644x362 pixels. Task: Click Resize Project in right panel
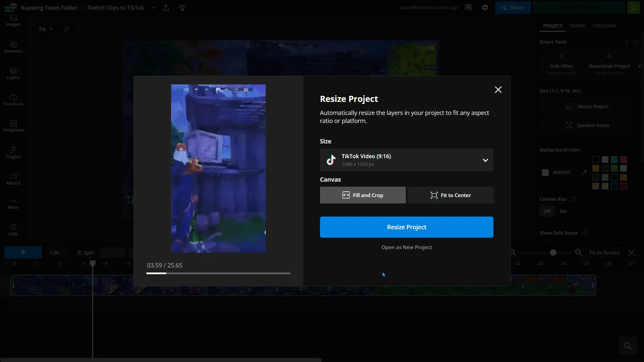click(x=587, y=107)
